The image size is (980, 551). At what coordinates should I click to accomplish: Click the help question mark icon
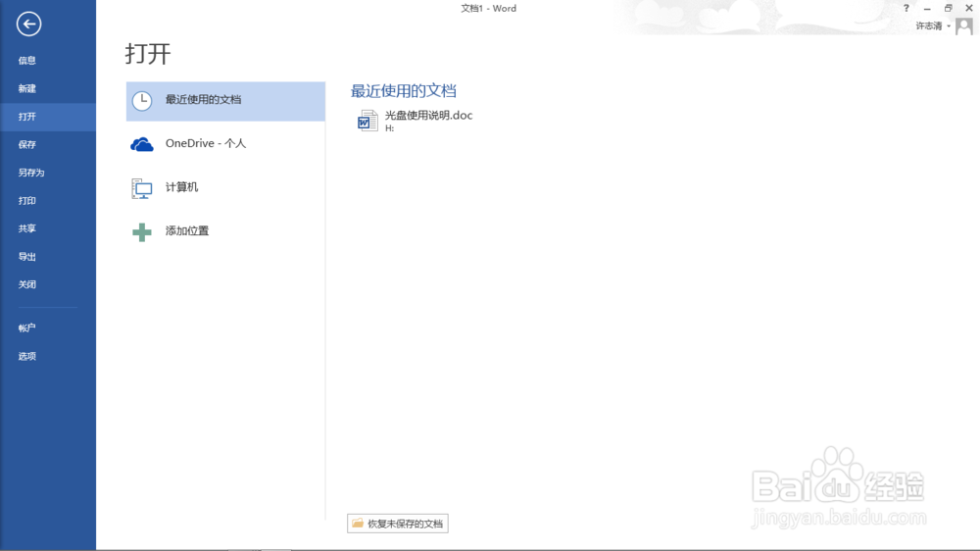[906, 8]
